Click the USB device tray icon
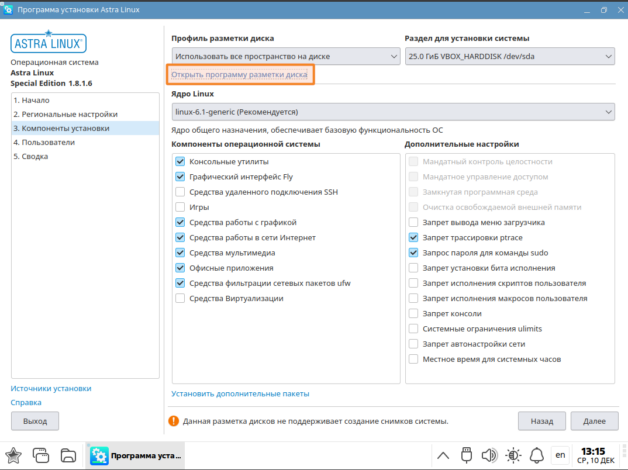The height and width of the screenshot is (470, 628). point(466,455)
